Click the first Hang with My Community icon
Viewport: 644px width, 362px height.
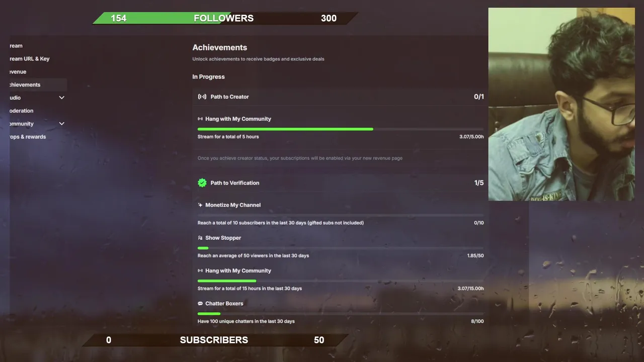tap(200, 119)
